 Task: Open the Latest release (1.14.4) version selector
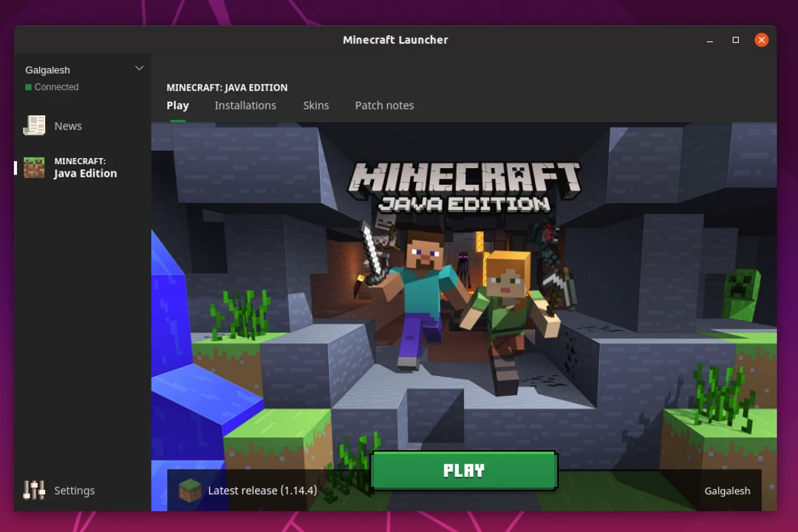click(248, 491)
